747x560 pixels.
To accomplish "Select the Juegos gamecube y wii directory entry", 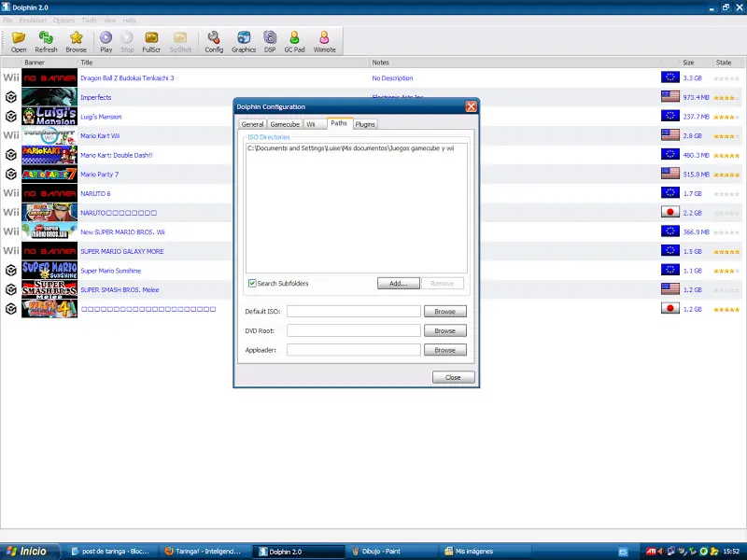I will [351, 148].
